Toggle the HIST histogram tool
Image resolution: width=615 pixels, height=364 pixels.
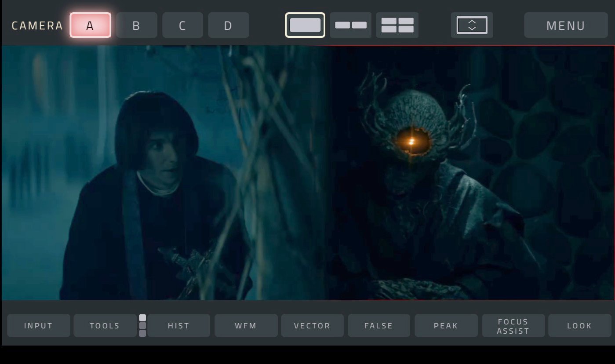pos(178,325)
